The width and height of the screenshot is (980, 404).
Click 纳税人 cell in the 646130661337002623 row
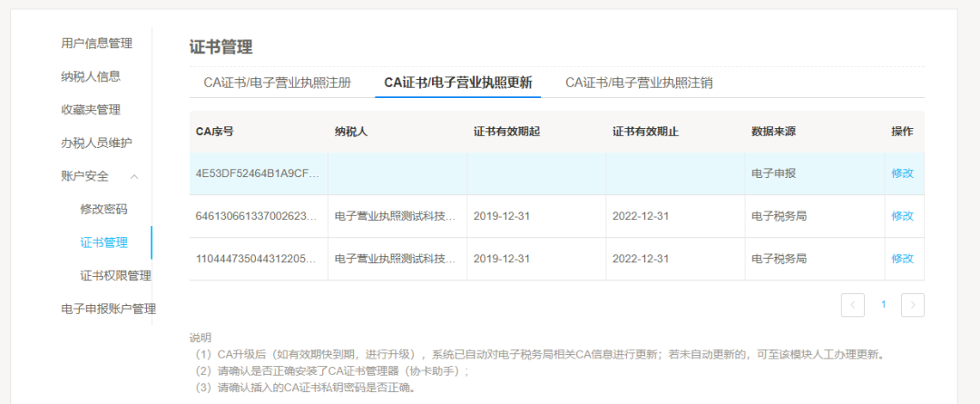click(396, 216)
